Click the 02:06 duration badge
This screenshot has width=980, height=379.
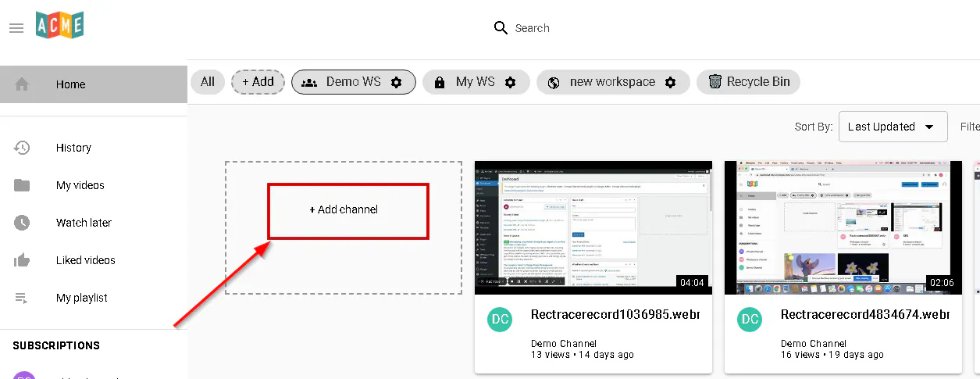943,282
